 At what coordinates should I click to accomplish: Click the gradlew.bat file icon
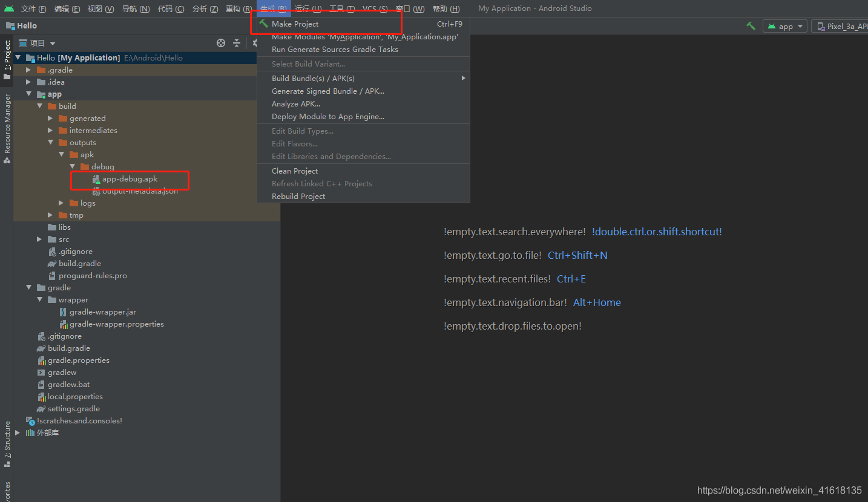[x=41, y=385]
